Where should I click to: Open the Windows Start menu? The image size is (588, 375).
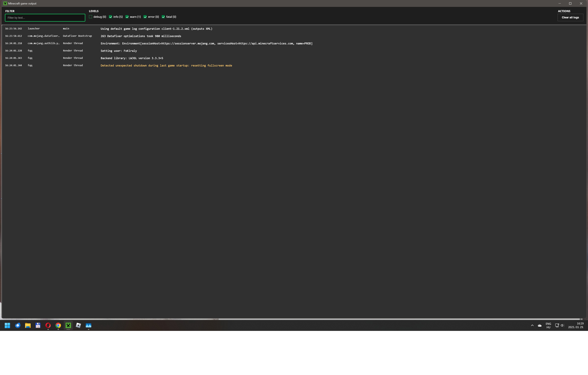pos(7,325)
